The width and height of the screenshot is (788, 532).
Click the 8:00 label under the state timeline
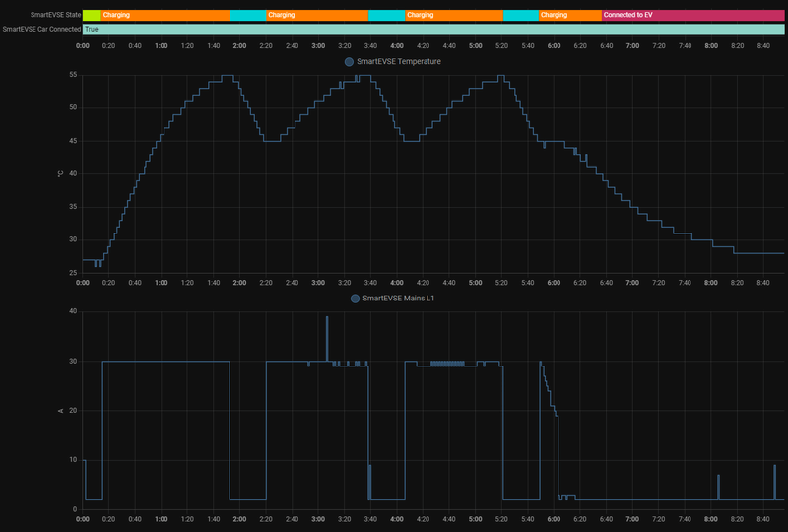pos(711,46)
